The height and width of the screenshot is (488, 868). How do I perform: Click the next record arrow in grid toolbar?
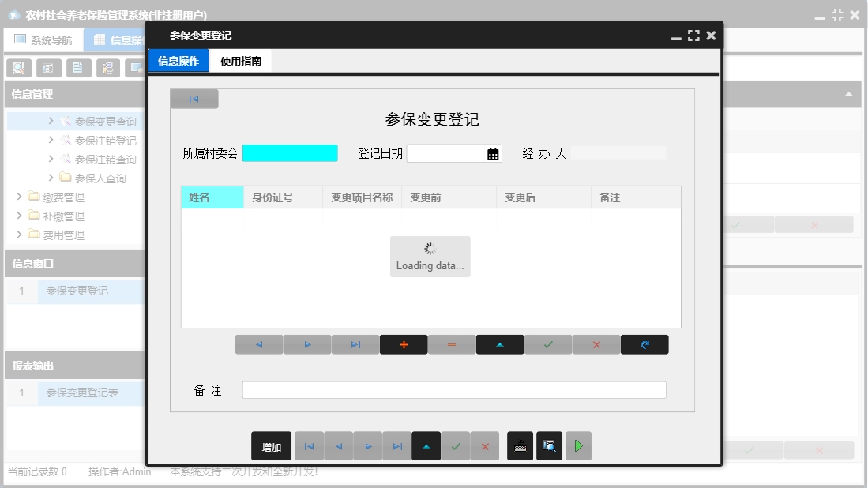point(307,344)
